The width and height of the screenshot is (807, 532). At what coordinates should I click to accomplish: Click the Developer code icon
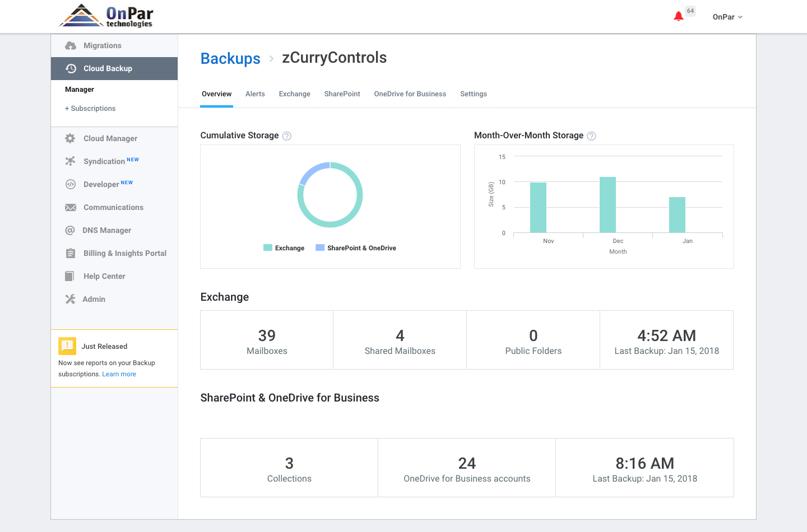click(71, 184)
